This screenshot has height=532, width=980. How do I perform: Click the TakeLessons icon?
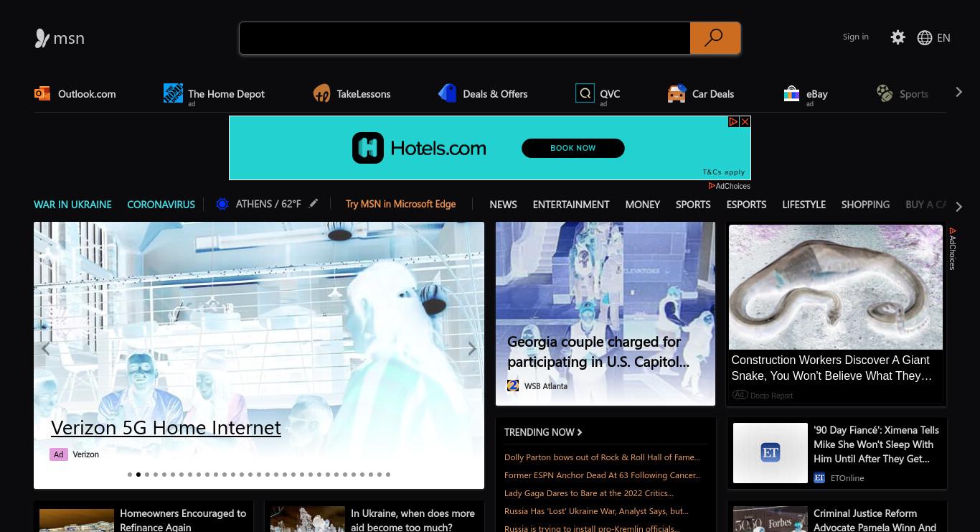click(x=321, y=93)
